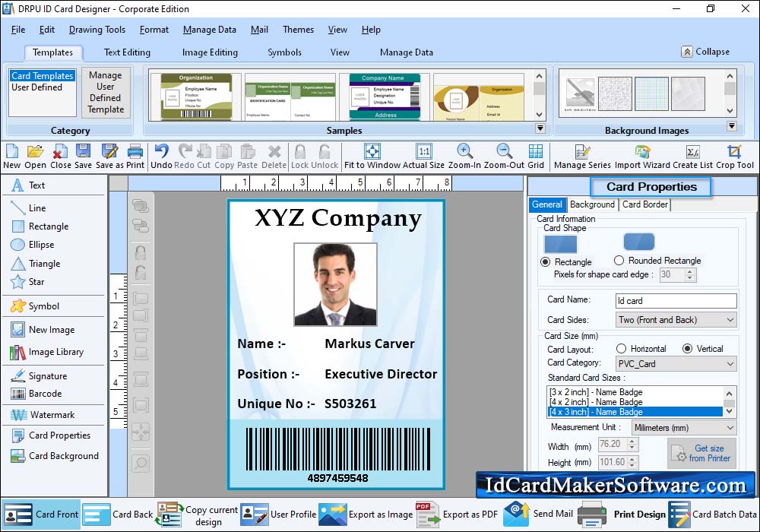Click the Create List icon
Screen dimensions: 760x532
(692, 151)
